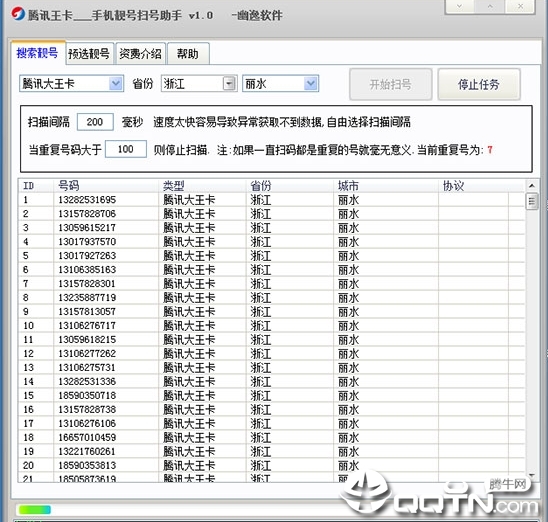
Task: Close the window with the X button
Action: point(520,6)
